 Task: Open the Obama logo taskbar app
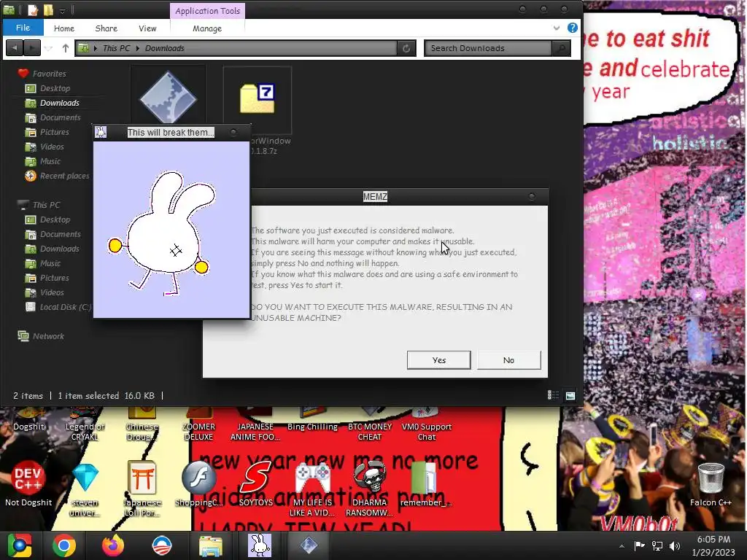(x=161, y=545)
